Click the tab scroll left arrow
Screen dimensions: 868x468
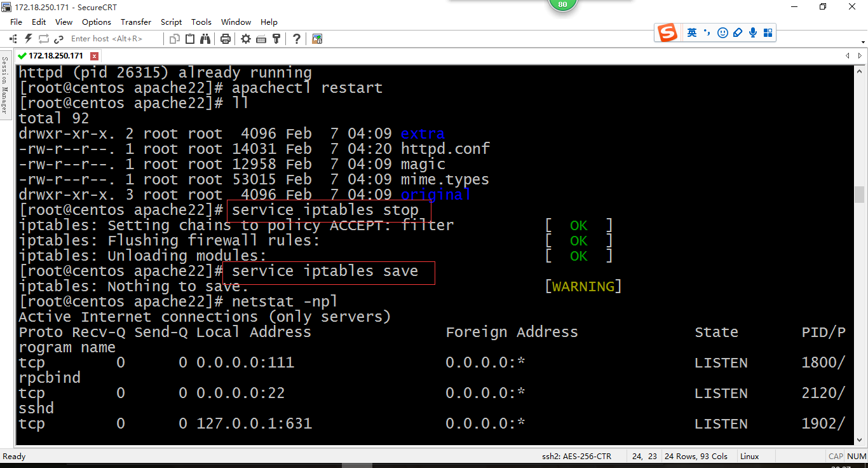click(x=848, y=56)
